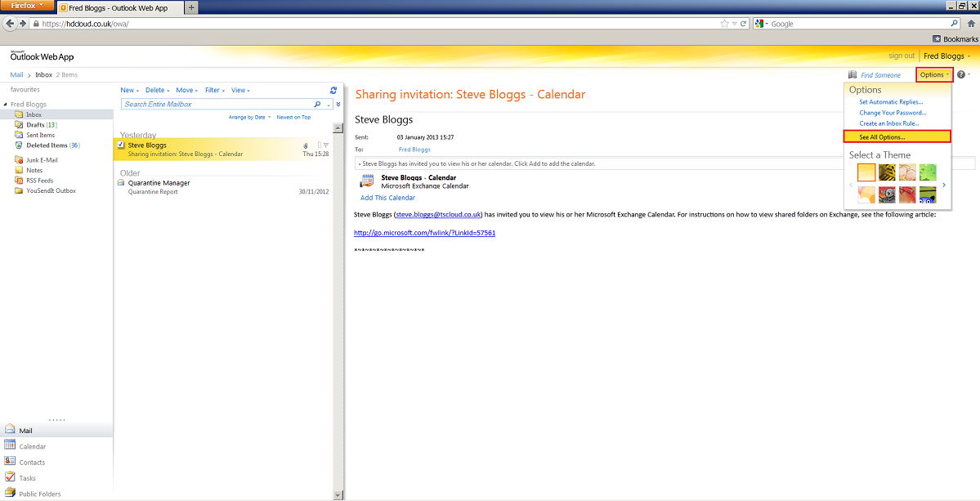Open the Delete dropdown menu
This screenshot has width=980, height=501.
[x=158, y=91]
